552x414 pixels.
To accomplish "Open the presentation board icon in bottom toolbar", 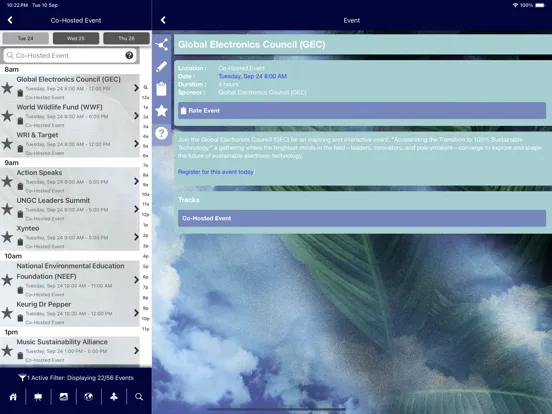I will click(38, 397).
